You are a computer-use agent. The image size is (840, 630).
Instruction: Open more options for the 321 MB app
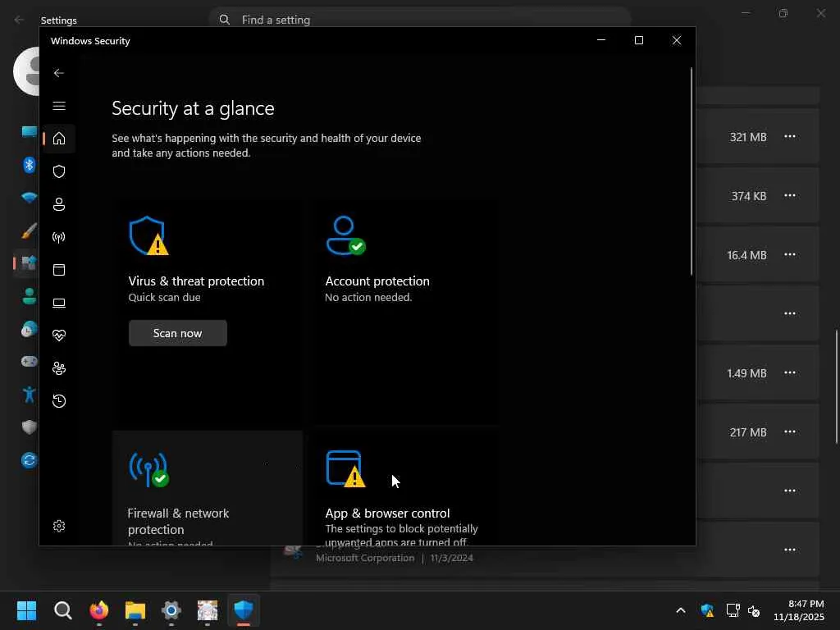coord(790,137)
